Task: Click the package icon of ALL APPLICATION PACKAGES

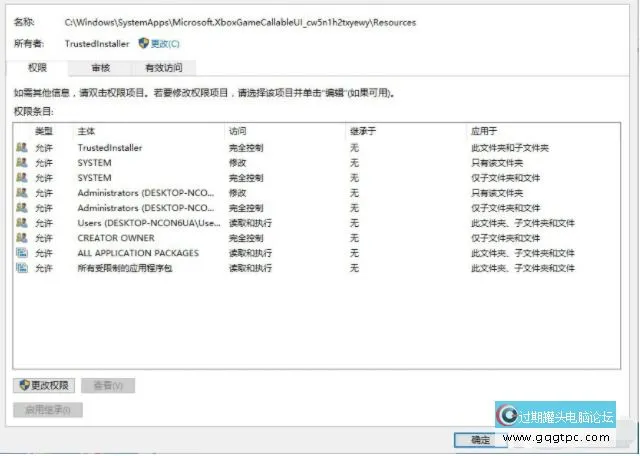Action: coord(22,253)
